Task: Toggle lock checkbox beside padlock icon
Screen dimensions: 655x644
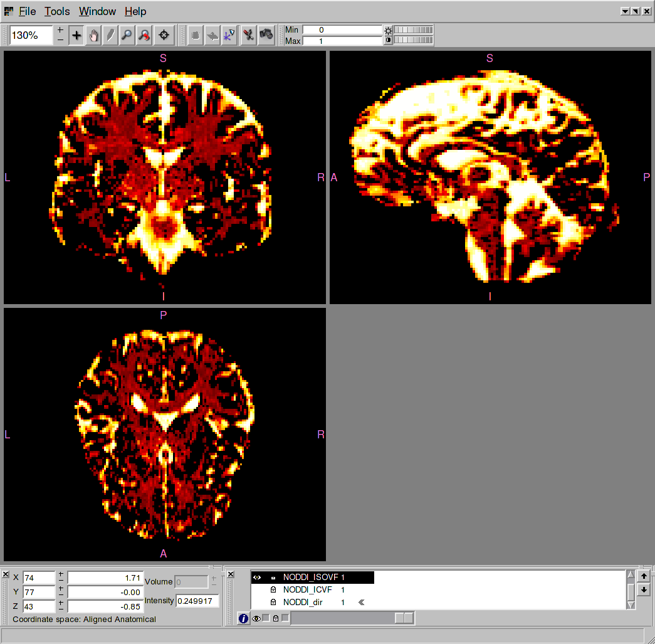Action: pos(285,618)
